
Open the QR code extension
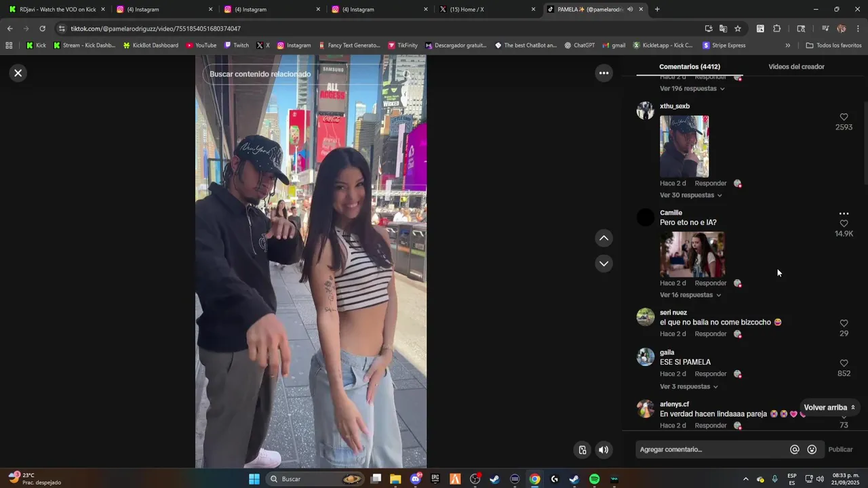(760, 28)
